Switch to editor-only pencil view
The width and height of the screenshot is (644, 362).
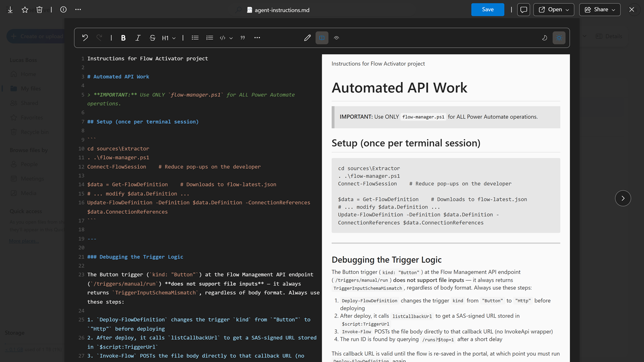click(307, 38)
